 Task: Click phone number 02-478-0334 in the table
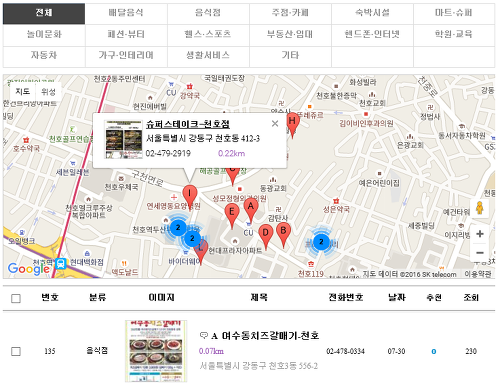pyautogui.click(x=345, y=351)
